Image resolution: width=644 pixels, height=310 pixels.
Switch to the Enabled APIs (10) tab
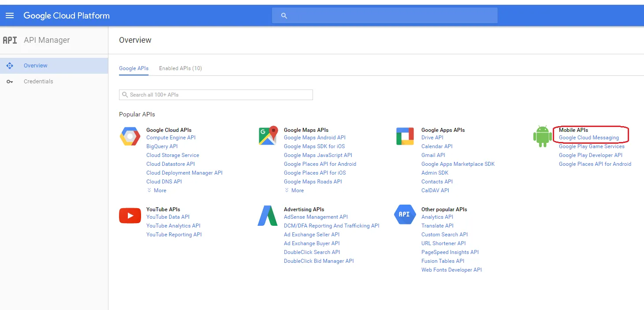pyautogui.click(x=180, y=68)
